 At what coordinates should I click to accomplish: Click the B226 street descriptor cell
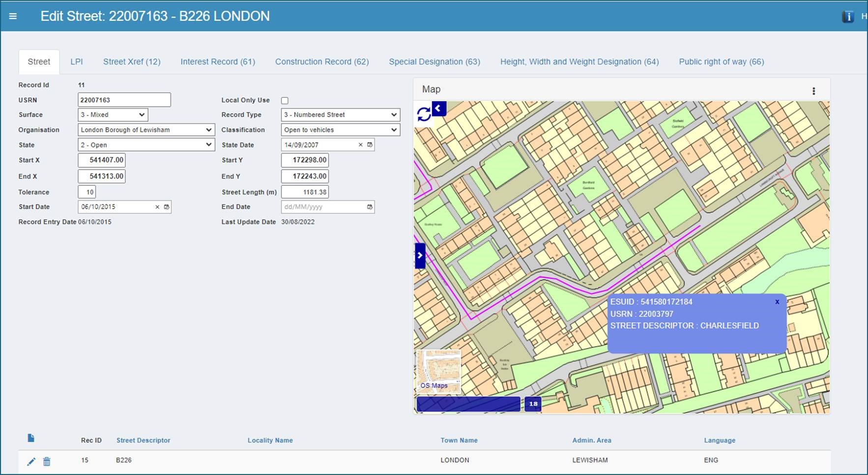click(123, 461)
